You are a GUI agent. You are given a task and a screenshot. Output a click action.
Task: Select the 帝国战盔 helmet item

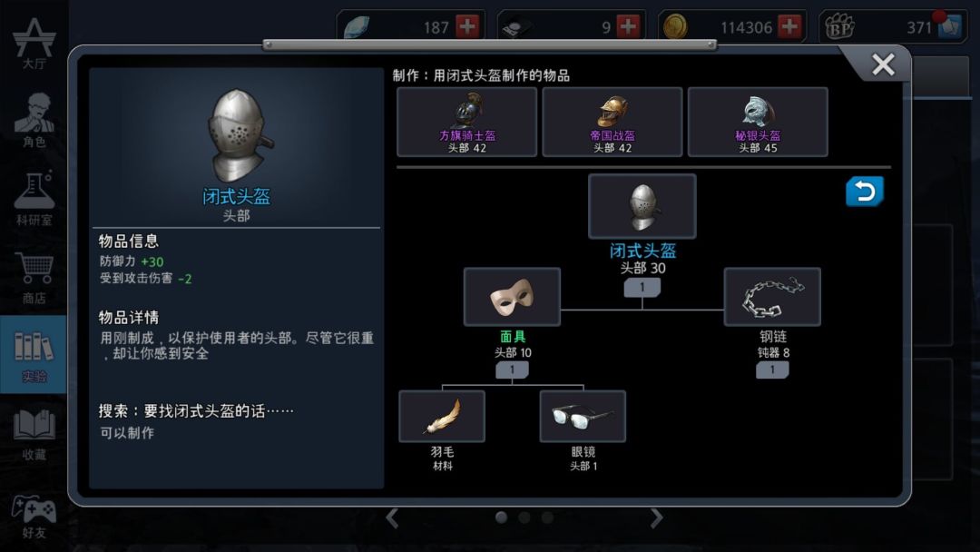click(x=612, y=122)
